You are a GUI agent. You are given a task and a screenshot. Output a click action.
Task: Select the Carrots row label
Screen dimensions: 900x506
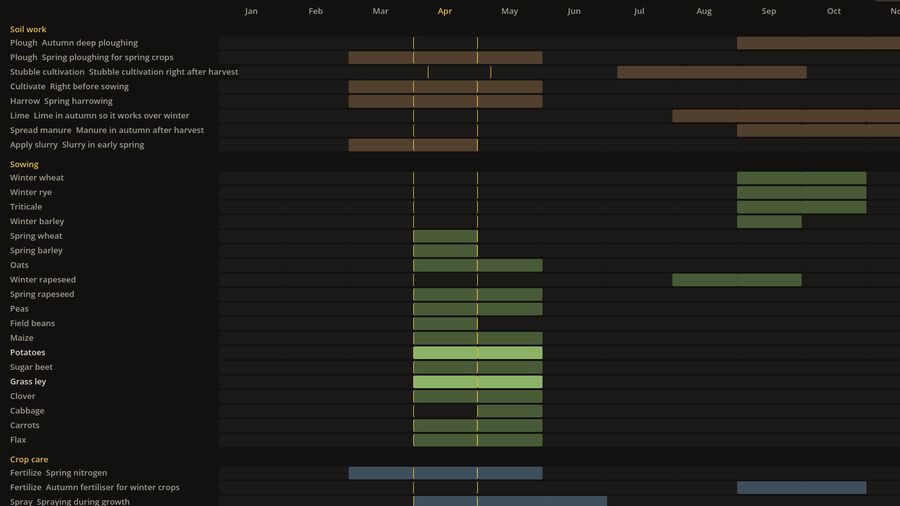pyautogui.click(x=25, y=425)
